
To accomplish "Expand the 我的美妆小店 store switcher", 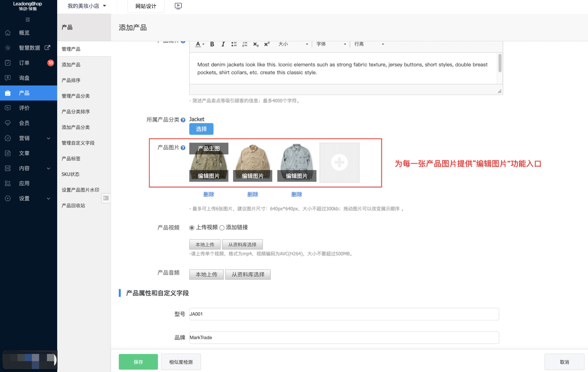I will pos(86,5).
